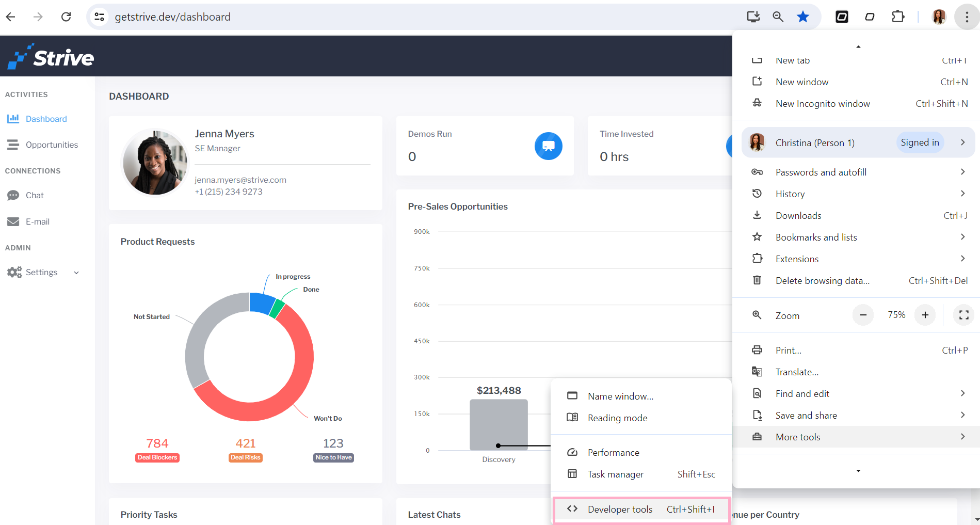Click the browser reload icon
Viewport: 980px width, 525px height.
coord(66,17)
